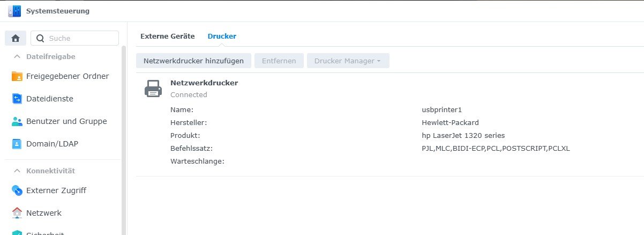Collapse the Konnektivität section
Screen dimensions: 644x235
[17, 171]
